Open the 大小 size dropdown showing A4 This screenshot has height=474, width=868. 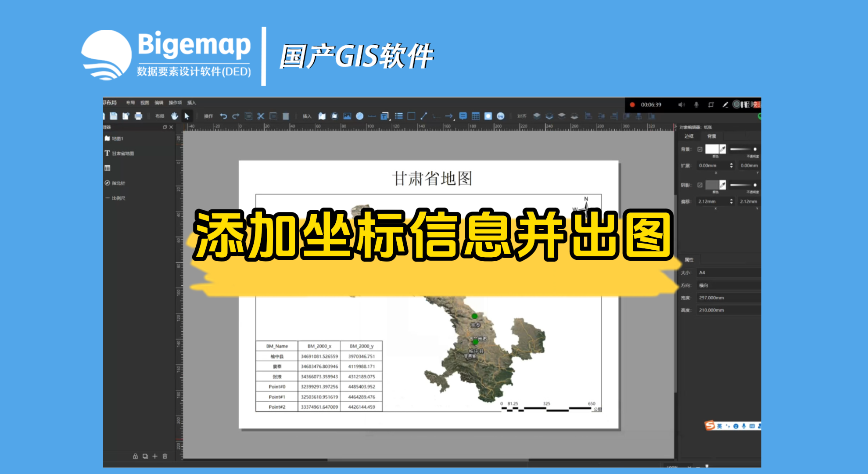(728, 272)
